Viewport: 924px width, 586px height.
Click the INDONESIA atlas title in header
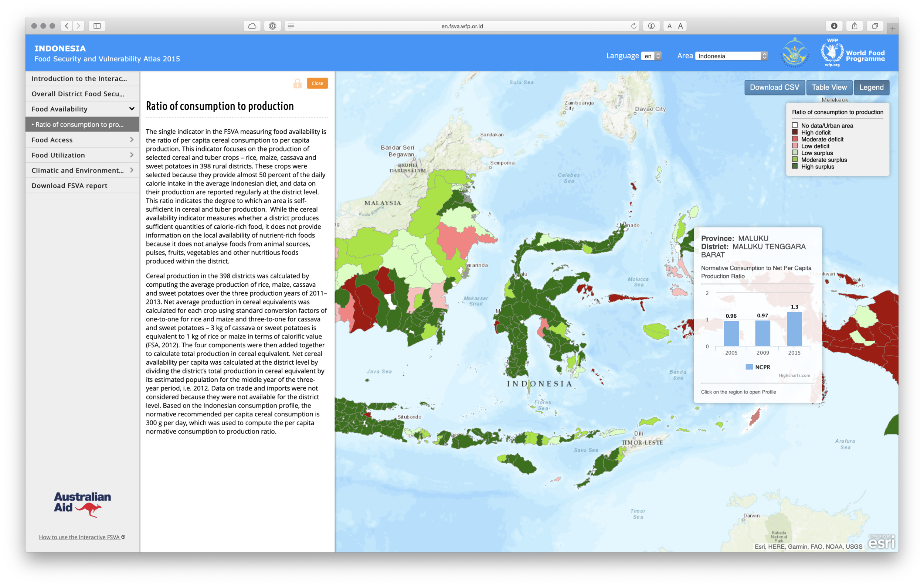pyautogui.click(x=60, y=48)
